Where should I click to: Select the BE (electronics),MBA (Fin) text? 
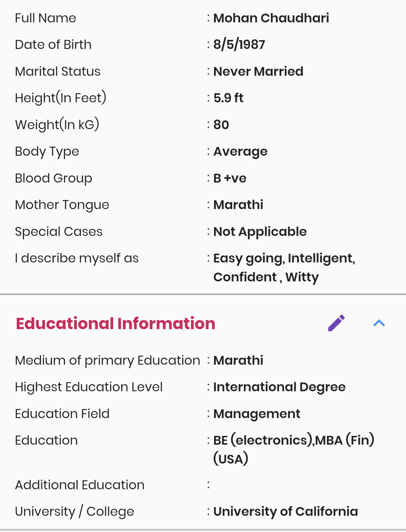tap(294, 440)
